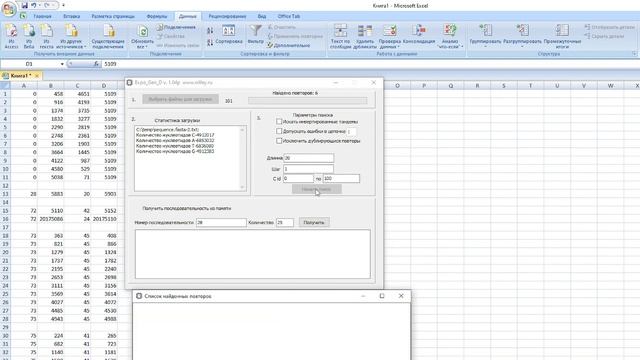The image size is (640, 360).
Task: Open Structure group dialog launcher
Action: click(x=634, y=53)
